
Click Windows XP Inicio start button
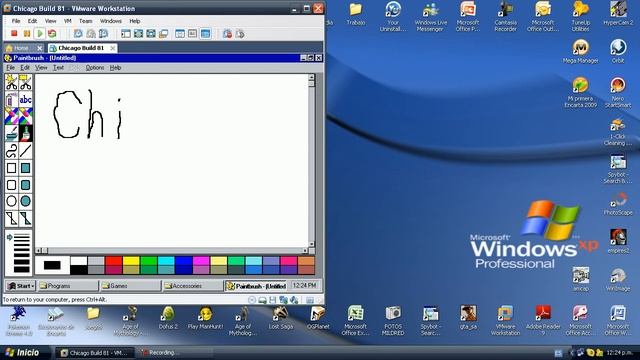24,352
